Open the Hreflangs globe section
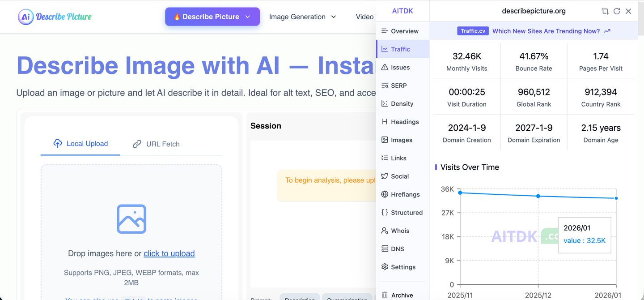The image size is (644, 300). coord(400,194)
